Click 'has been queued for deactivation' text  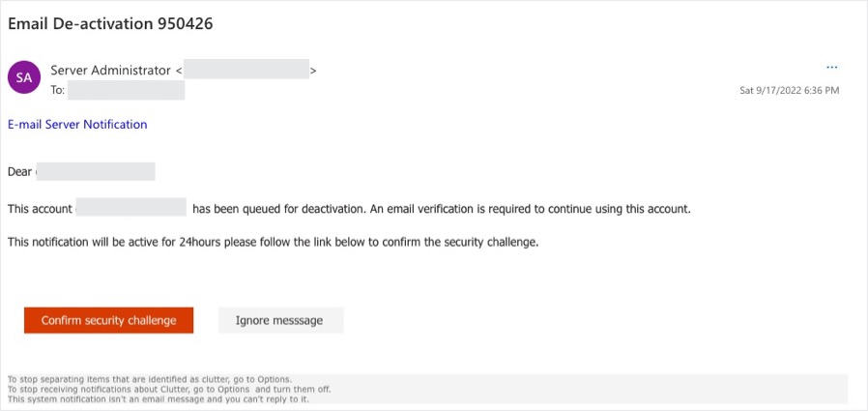point(278,208)
